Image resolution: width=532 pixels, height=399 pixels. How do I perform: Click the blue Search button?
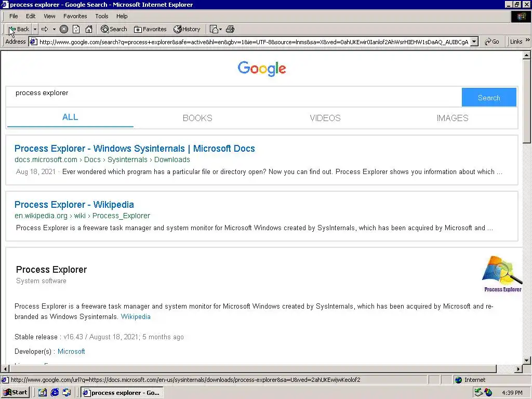pyautogui.click(x=489, y=97)
